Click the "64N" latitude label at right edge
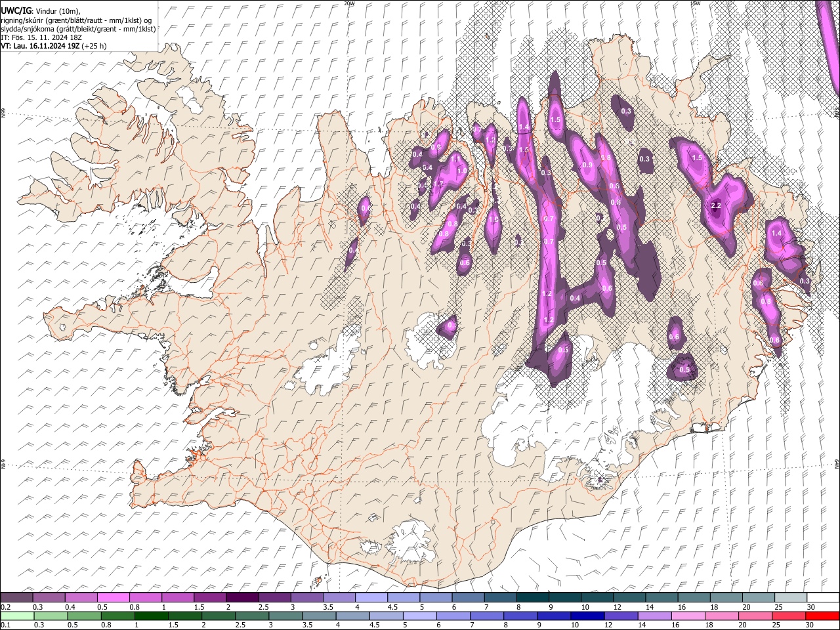Image resolution: width=840 pixels, height=630 pixels. click(x=837, y=463)
